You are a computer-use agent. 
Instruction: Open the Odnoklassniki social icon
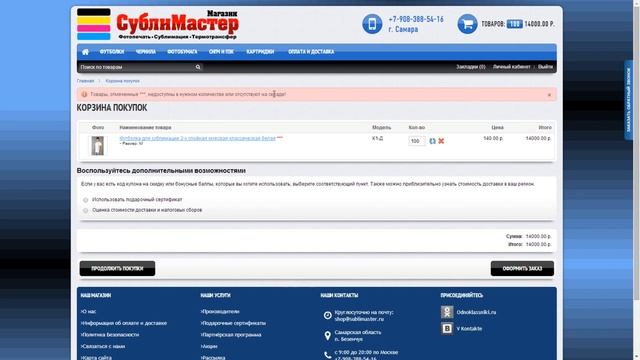[447, 312]
